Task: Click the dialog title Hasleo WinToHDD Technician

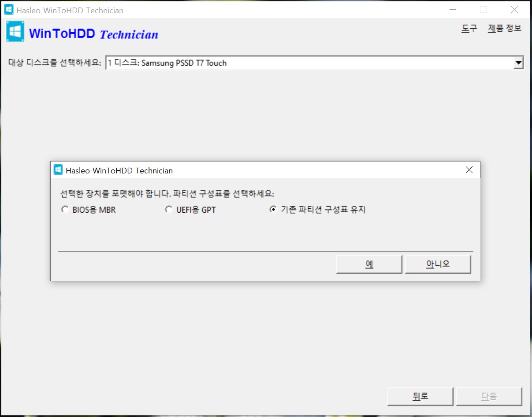Action: tap(119, 170)
